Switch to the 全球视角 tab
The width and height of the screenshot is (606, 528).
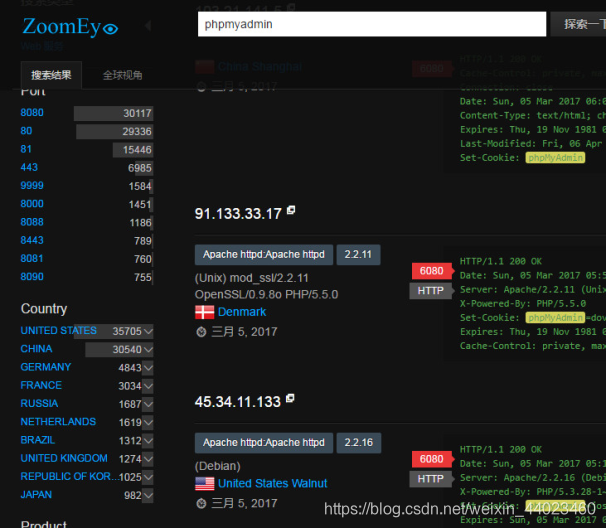[123, 75]
